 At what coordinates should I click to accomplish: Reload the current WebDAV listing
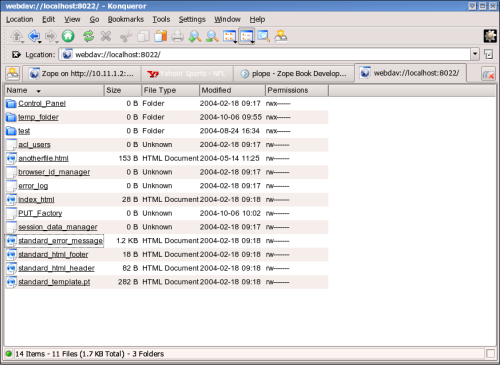click(89, 36)
